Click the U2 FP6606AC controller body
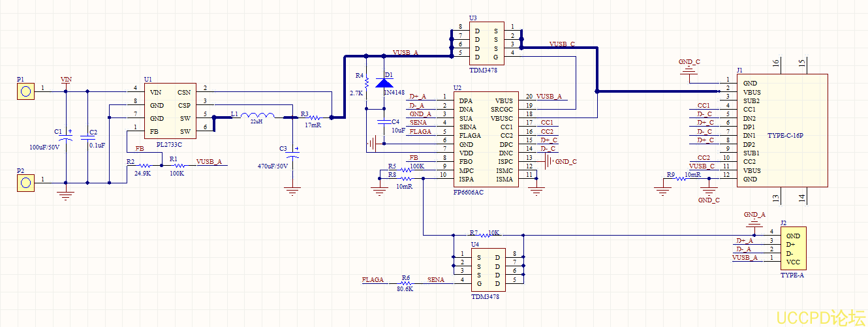The image size is (868, 327). 486,139
